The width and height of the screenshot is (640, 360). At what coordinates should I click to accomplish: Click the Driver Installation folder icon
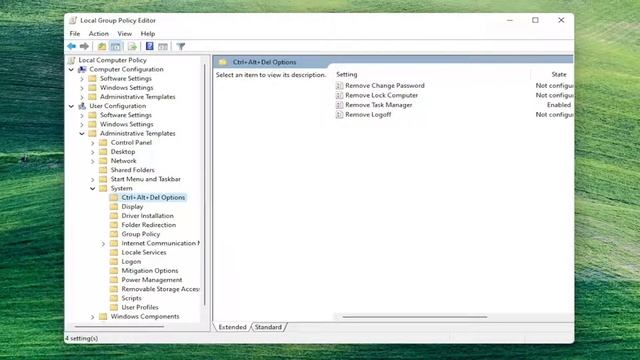[x=114, y=216]
